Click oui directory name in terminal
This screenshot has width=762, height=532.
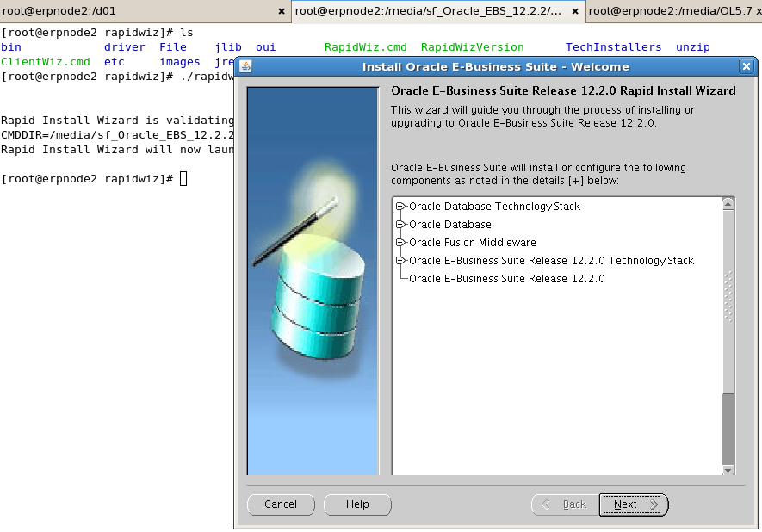coord(266,47)
